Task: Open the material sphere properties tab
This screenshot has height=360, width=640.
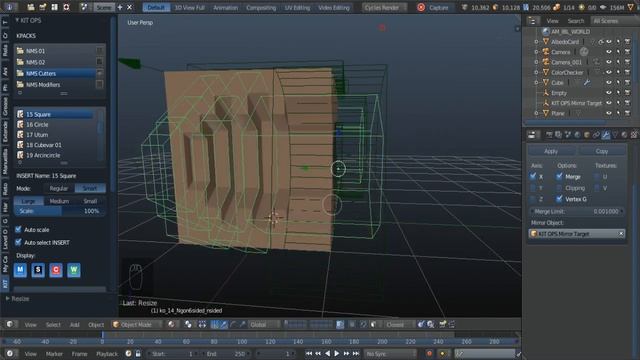Action: click(x=624, y=135)
